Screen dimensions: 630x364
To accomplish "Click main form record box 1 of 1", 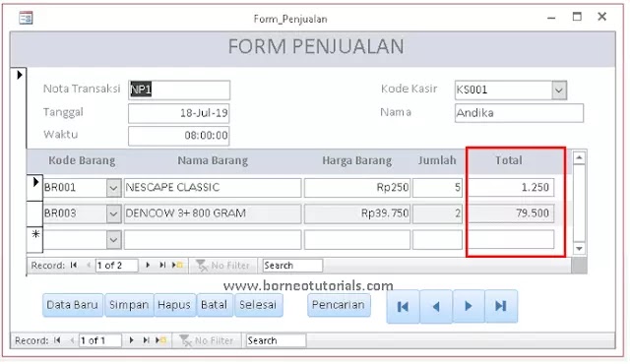I will coord(100,340).
